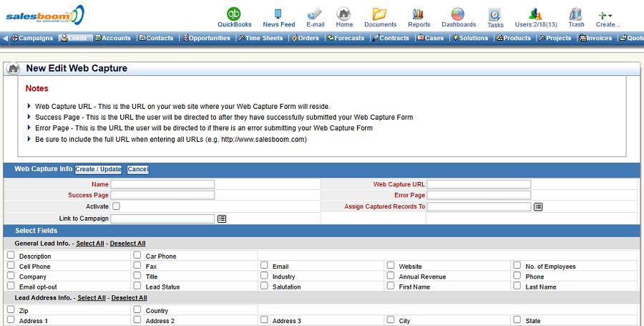This screenshot has height=326, width=644.
Task: Open the Leads tab
Action: (74, 38)
